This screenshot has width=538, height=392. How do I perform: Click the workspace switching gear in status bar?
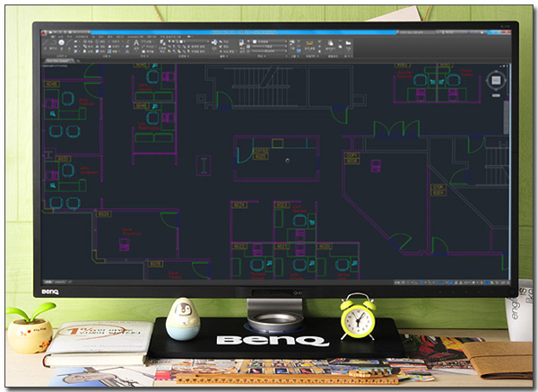(x=473, y=283)
